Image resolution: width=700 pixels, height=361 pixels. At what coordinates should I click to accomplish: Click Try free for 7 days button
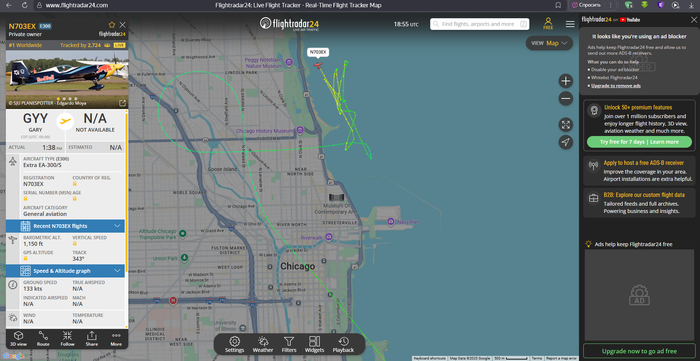(x=639, y=142)
